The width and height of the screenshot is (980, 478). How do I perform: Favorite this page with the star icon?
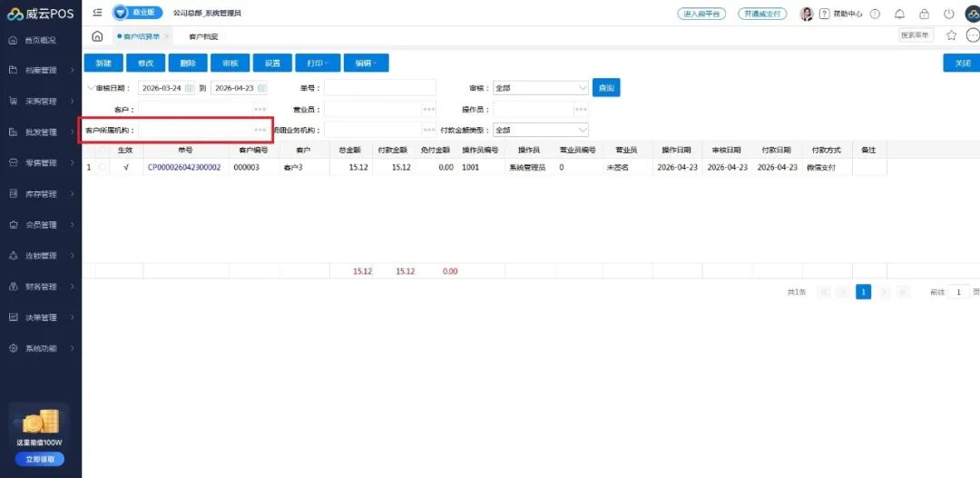[x=951, y=35]
